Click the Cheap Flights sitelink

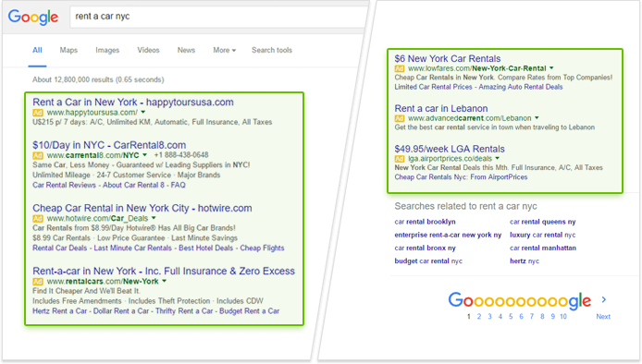coord(262,249)
